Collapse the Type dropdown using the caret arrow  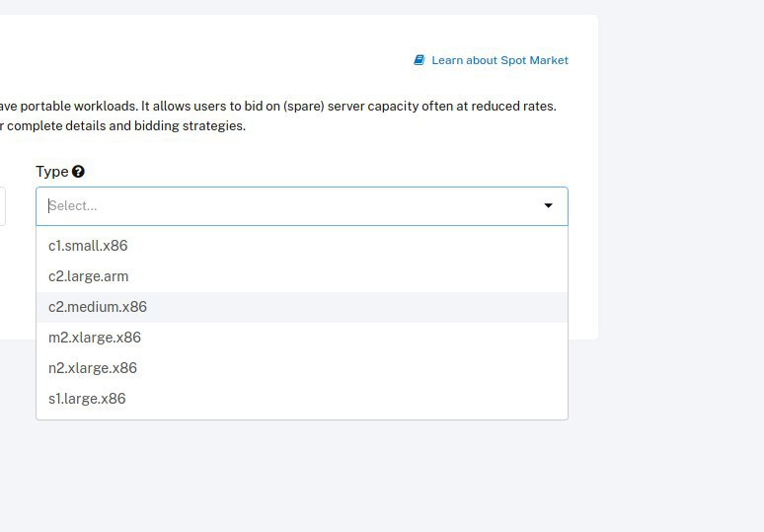pos(548,205)
